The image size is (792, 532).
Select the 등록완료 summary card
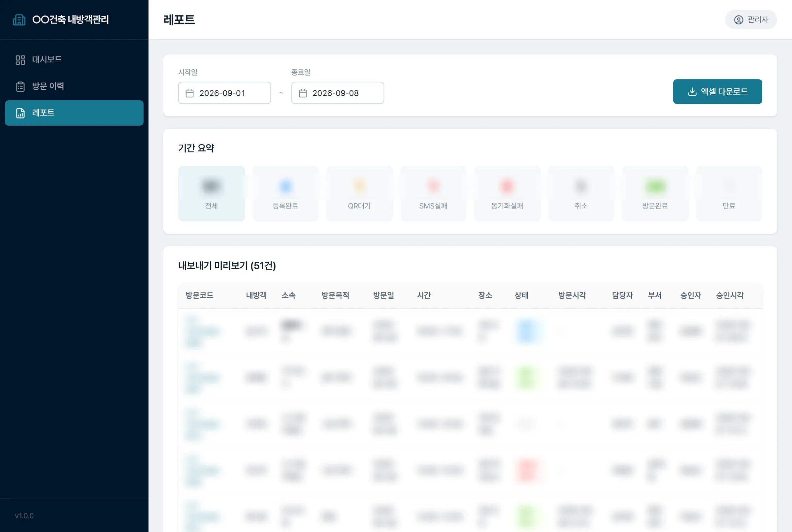[285, 193]
